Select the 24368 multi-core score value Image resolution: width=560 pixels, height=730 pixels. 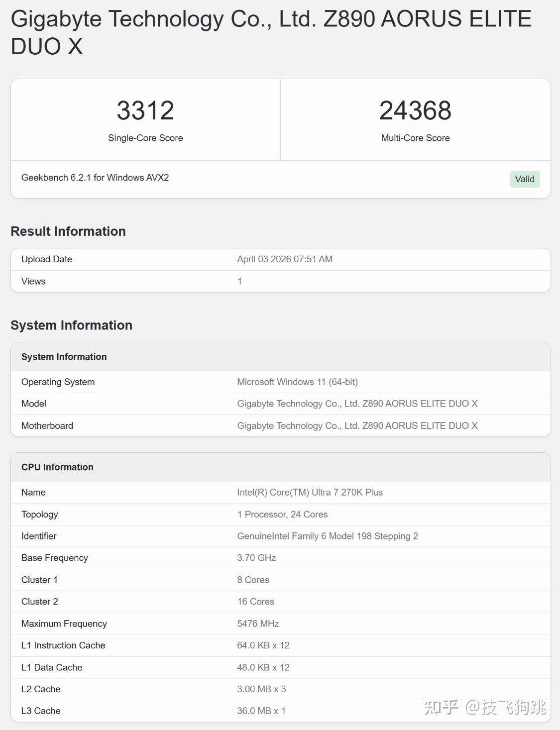(415, 110)
